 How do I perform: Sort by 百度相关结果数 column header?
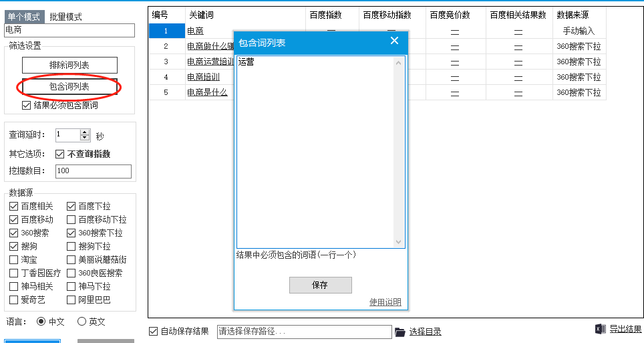click(x=519, y=15)
